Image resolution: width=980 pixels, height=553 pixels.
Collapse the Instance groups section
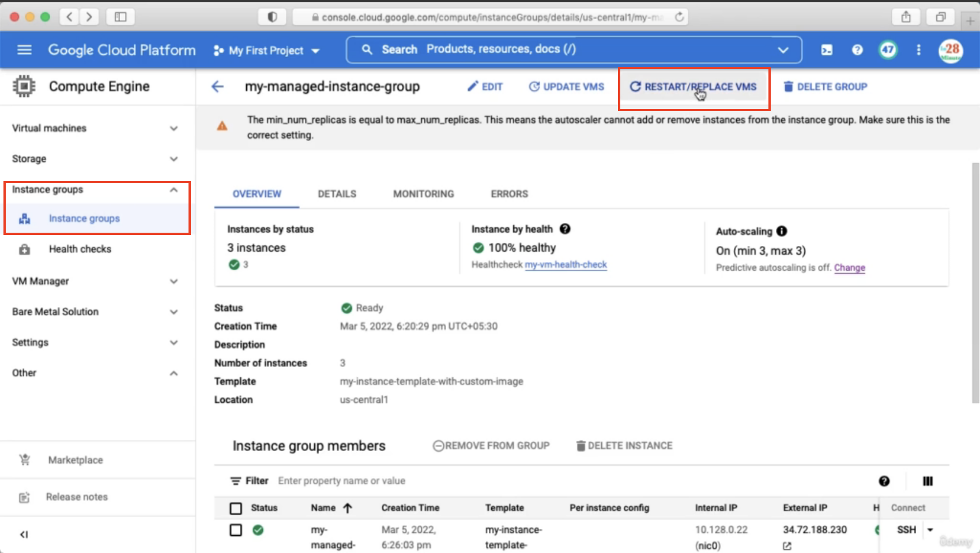pyautogui.click(x=174, y=190)
